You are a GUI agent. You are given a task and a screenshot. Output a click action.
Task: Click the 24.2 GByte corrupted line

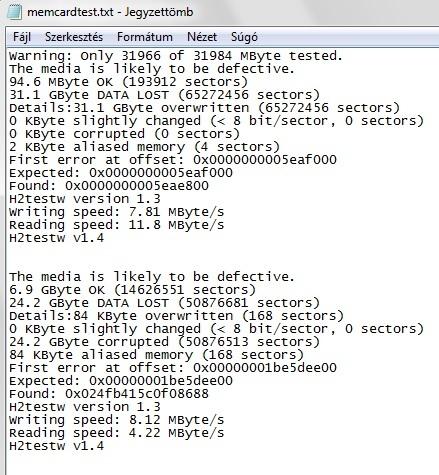coord(164,342)
